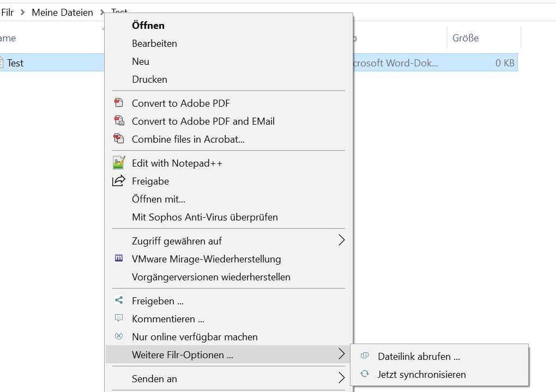This screenshot has width=556, height=392.
Task: Select Vorgängerversionen wiederherstellen
Action: [211, 277]
